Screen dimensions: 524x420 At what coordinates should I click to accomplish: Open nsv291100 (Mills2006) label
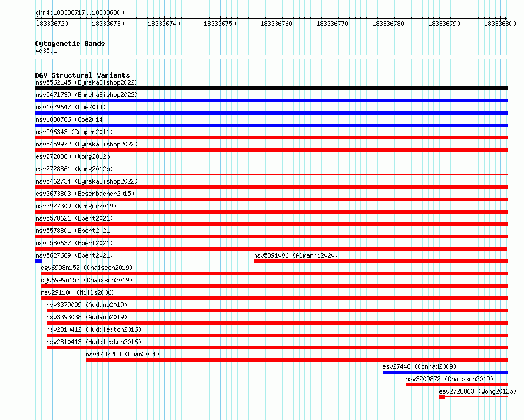78,292
